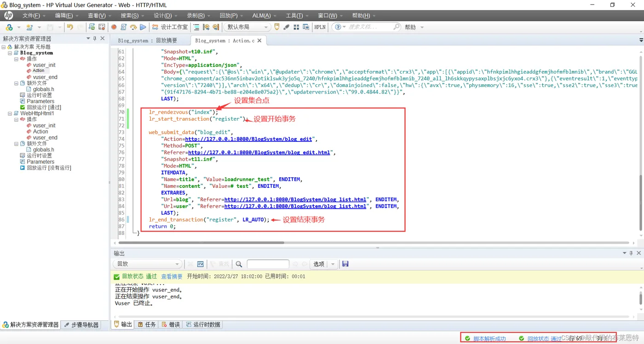Click 回放状态 通过 status bar link
Screen dimensions: 644x344
point(544,339)
